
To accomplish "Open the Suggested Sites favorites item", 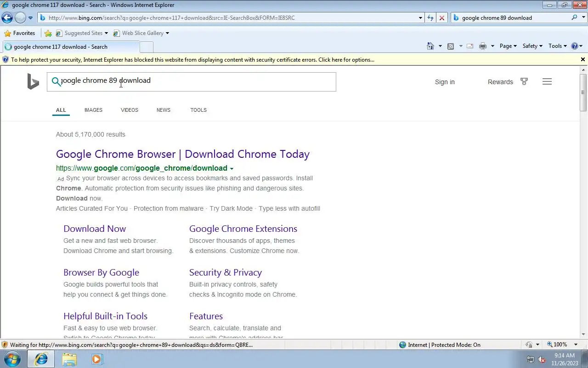I will click(x=82, y=33).
